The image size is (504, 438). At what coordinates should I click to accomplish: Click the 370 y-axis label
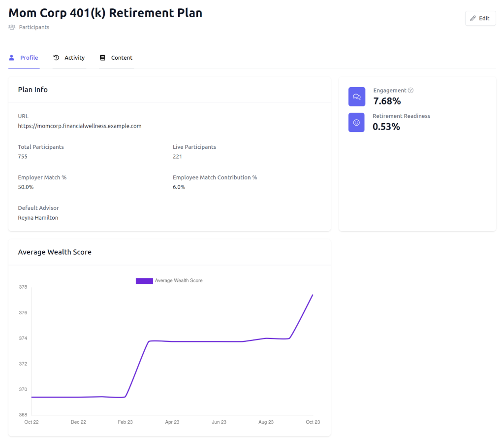[23, 389]
